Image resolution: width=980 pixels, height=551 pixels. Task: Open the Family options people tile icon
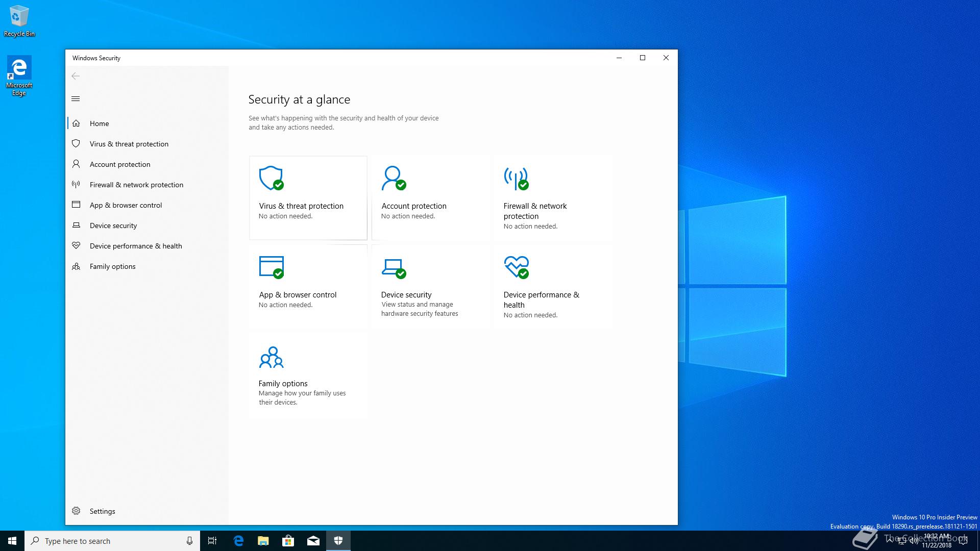click(271, 357)
